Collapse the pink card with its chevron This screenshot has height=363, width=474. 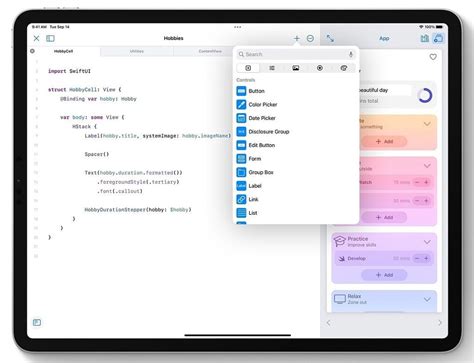click(x=427, y=166)
